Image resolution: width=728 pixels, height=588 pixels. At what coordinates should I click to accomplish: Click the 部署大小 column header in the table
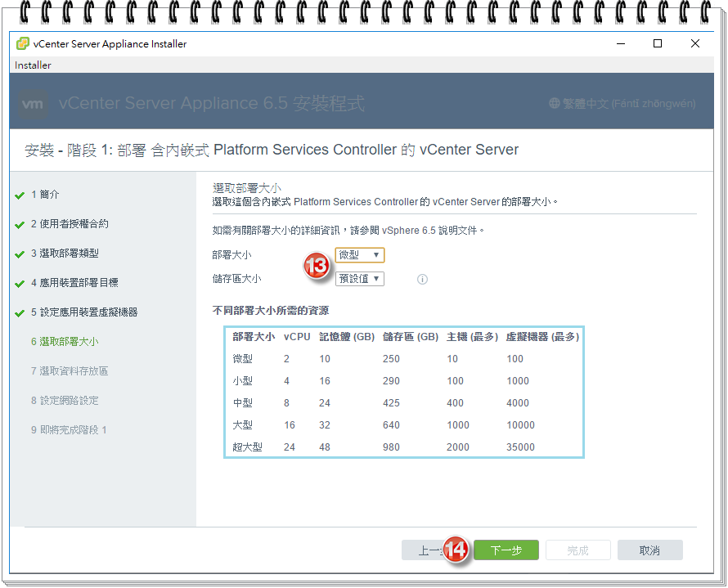(x=254, y=337)
